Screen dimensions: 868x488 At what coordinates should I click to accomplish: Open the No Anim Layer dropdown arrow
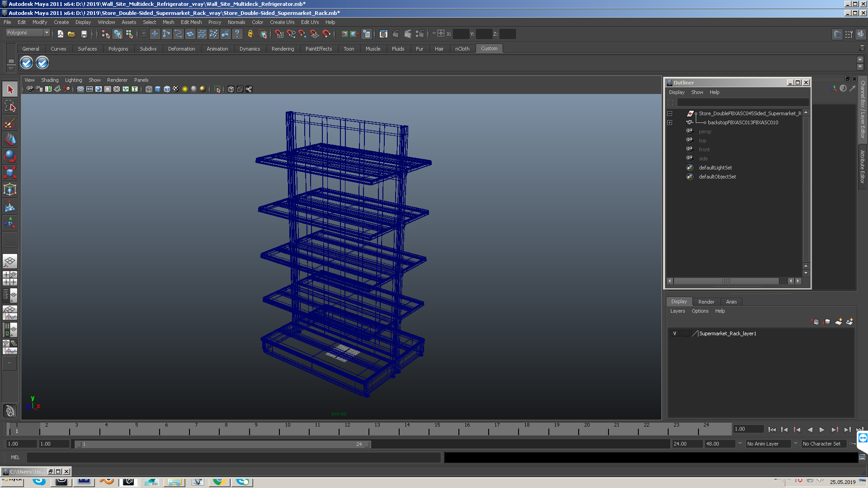(x=740, y=444)
